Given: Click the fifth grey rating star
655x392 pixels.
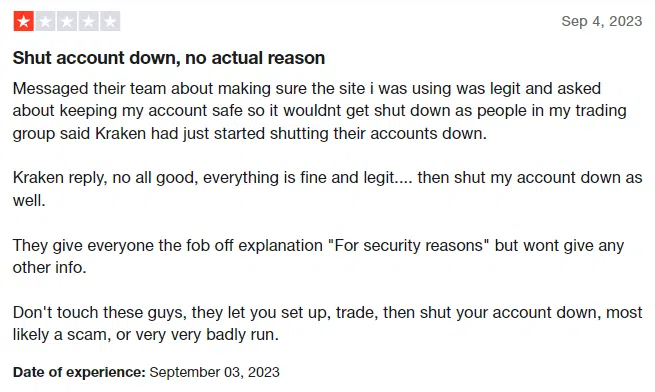Looking at the screenshot, I should click(x=110, y=21).
